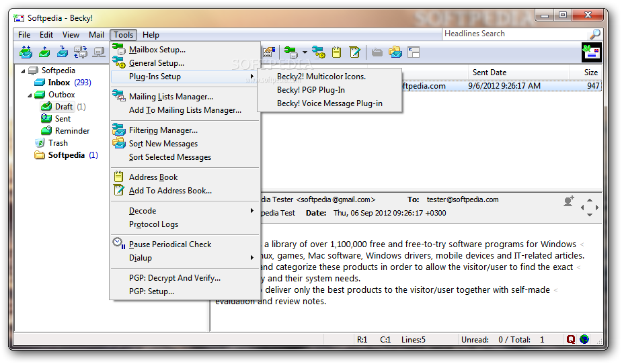Open Address Book from the yellow toolbar icon
The height and width of the screenshot is (364, 622).
click(336, 52)
